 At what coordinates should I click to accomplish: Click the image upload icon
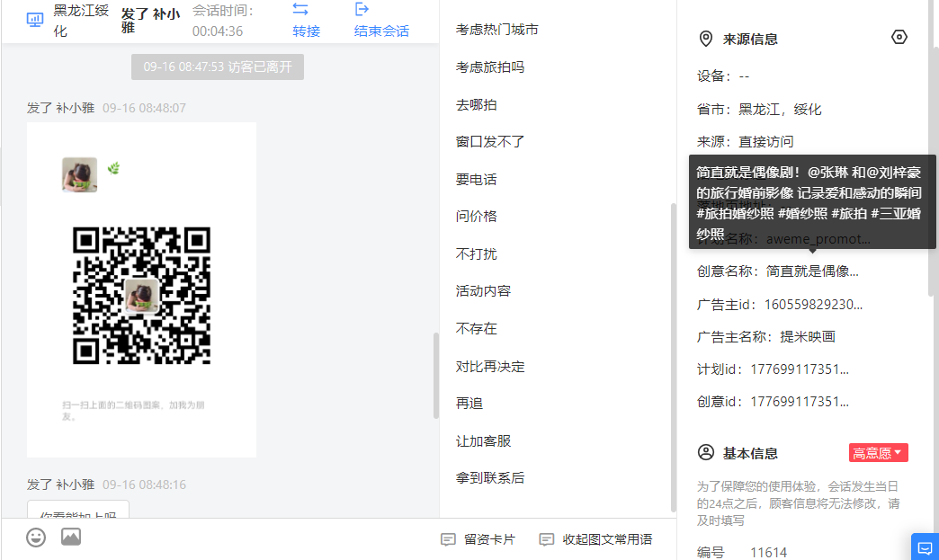click(x=71, y=537)
